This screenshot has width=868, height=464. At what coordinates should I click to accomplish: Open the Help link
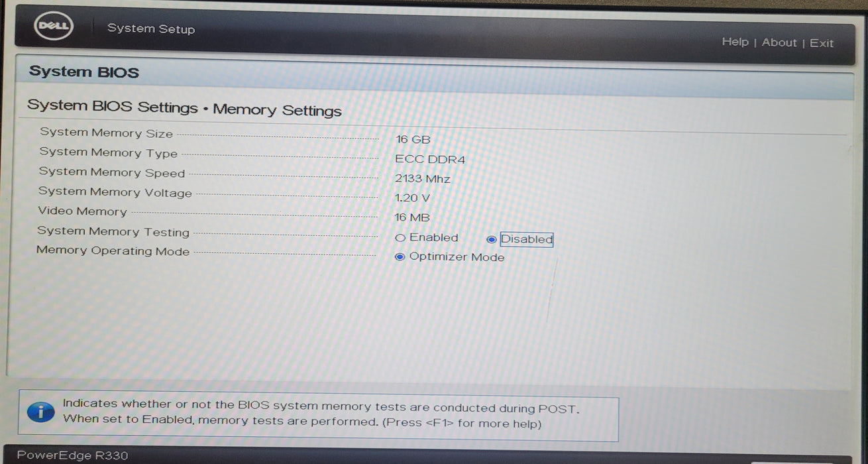(x=735, y=42)
